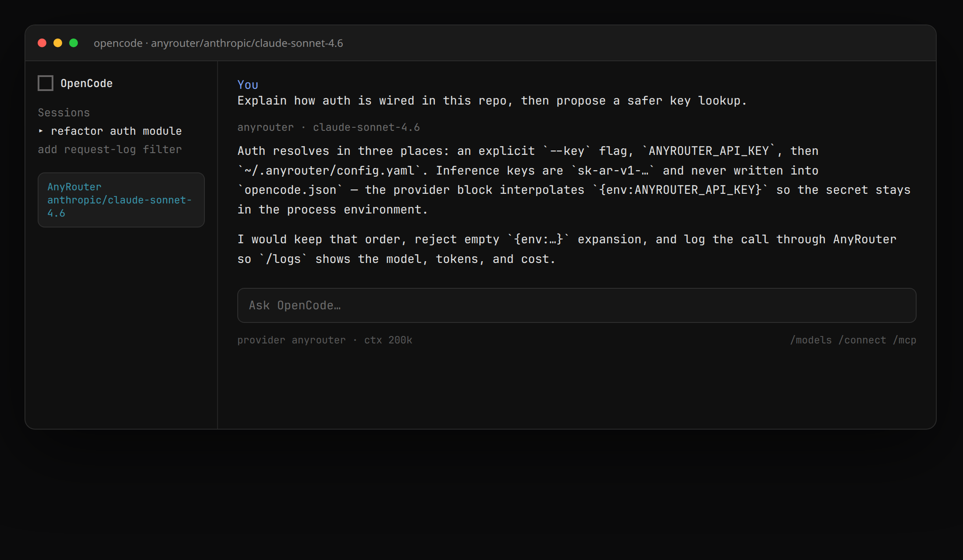Image resolution: width=963 pixels, height=560 pixels.
Task: Select the AnyRouter claude-sonnet-4.6 model card
Action: tap(121, 200)
